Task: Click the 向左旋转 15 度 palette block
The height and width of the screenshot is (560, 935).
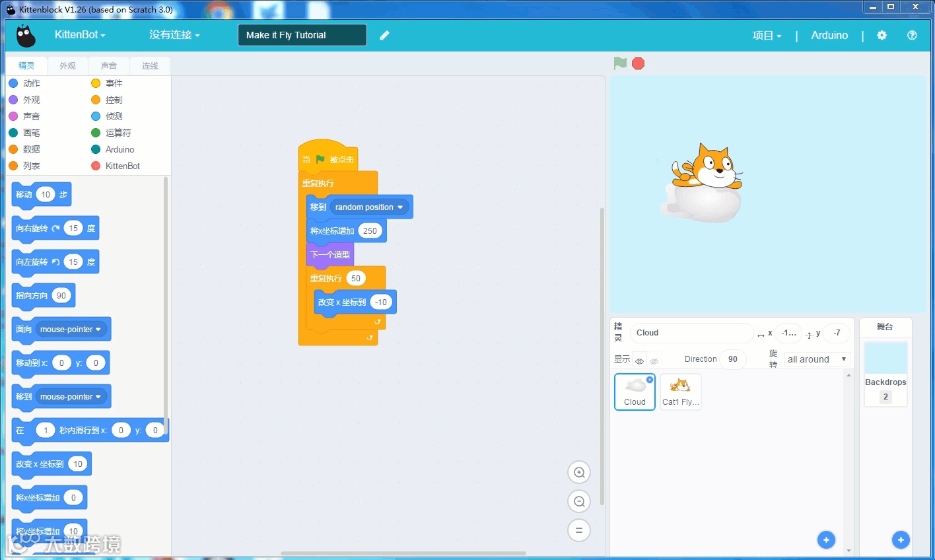Action: [x=55, y=262]
